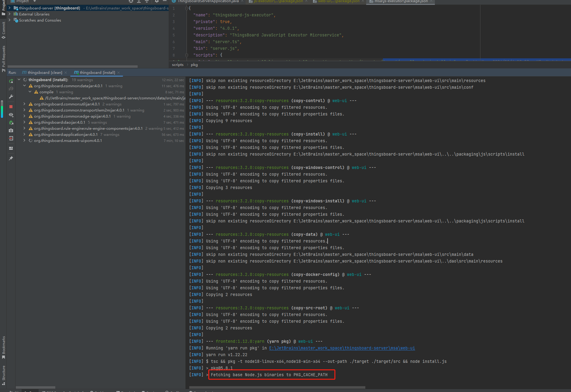
Task: Click the bug icon in Run toolbar
Action: click(x=11, y=123)
